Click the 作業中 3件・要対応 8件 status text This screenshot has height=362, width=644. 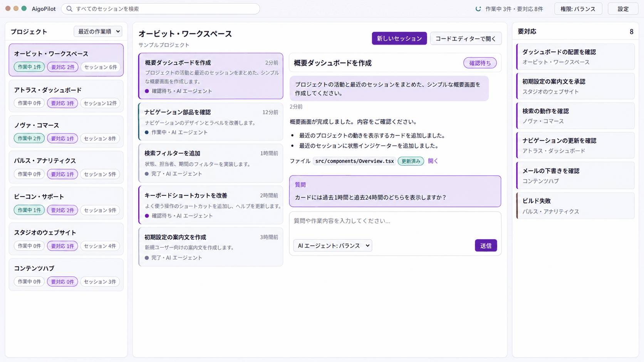(x=514, y=9)
